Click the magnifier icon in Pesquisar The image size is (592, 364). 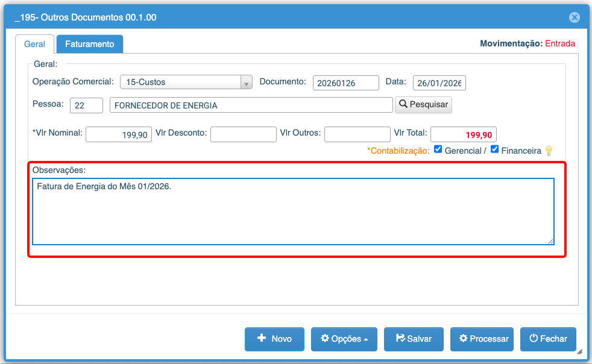point(403,104)
